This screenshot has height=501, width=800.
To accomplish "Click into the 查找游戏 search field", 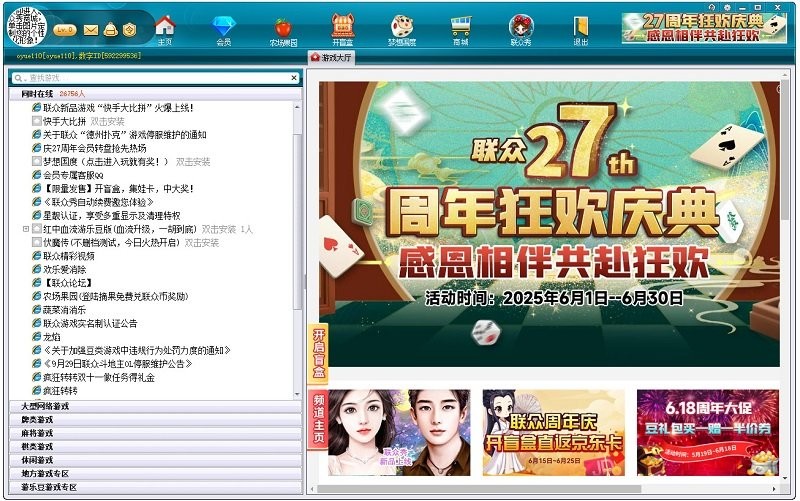I will 156,78.
